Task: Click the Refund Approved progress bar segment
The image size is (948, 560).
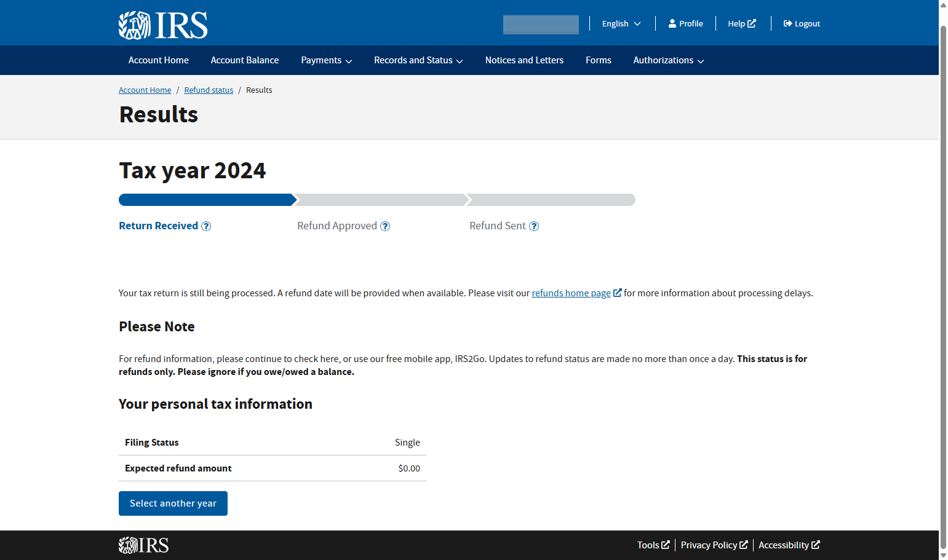Action: (x=382, y=200)
